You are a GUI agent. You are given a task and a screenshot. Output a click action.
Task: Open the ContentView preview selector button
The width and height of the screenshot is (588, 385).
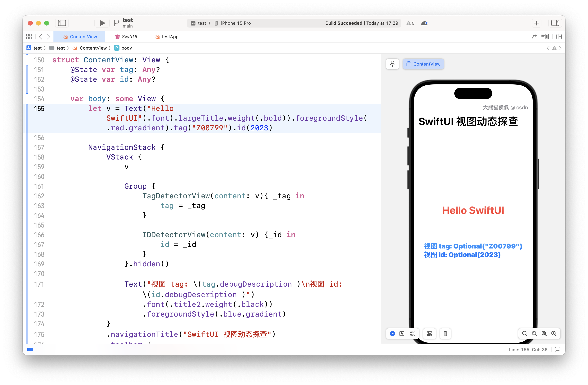pos(423,64)
